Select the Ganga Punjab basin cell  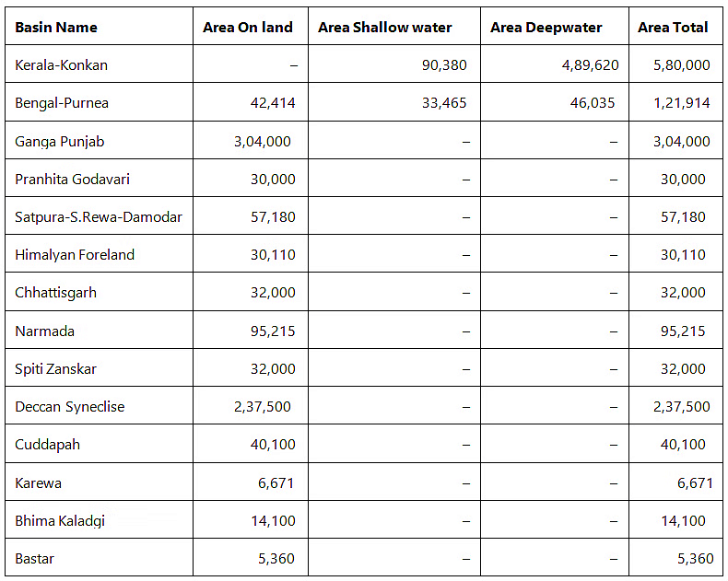[60, 141]
